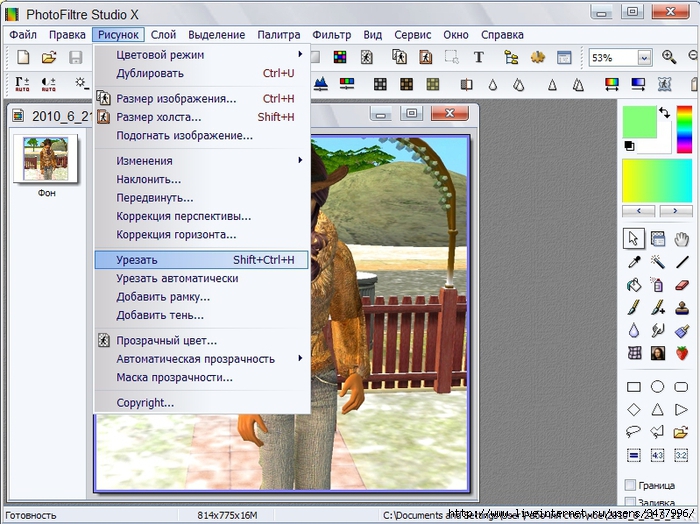Click previous palette arrow button
Screen dimensions: 700x524
pyautogui.click(x=638, y=210)
